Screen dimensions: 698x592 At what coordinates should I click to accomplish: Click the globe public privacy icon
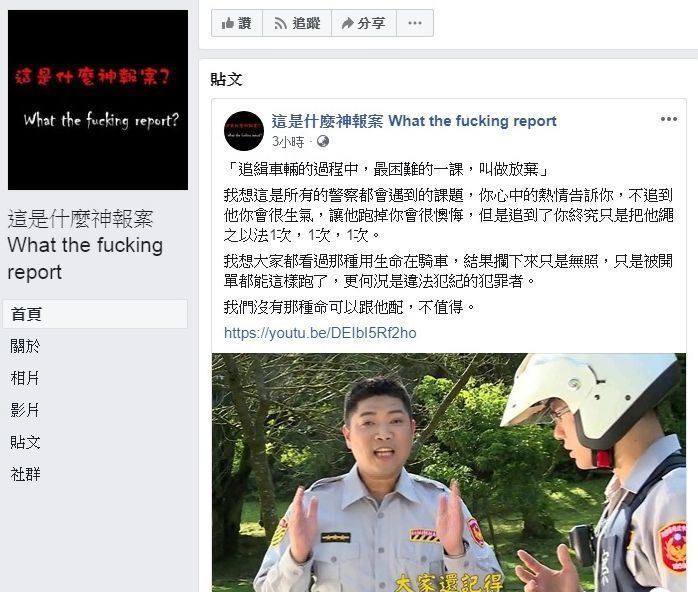point(323,142)
